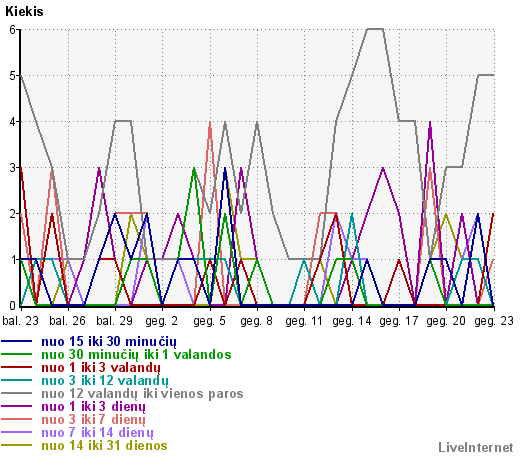Click the 'geg. 20' date label
This screenshot has height=457, width=520.
(x=446, y=321)
